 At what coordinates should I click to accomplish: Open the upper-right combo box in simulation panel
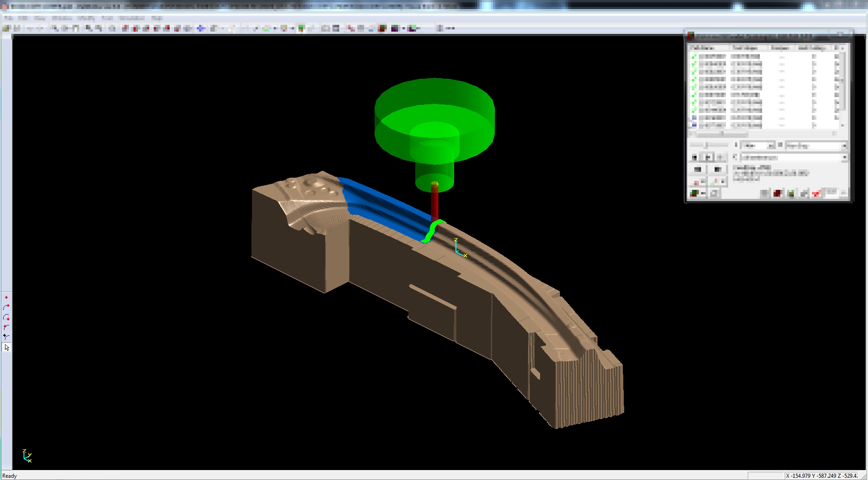(x=816, y=145)
